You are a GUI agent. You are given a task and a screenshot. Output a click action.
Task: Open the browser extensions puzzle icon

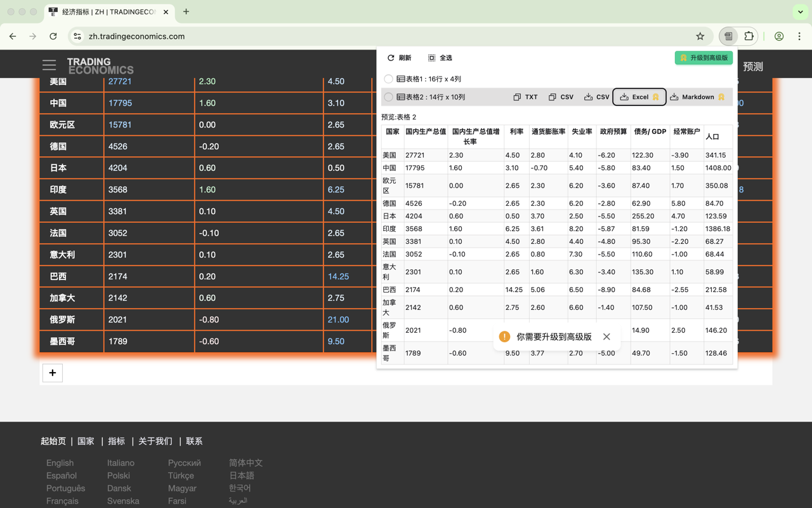(x=749, y=36)
